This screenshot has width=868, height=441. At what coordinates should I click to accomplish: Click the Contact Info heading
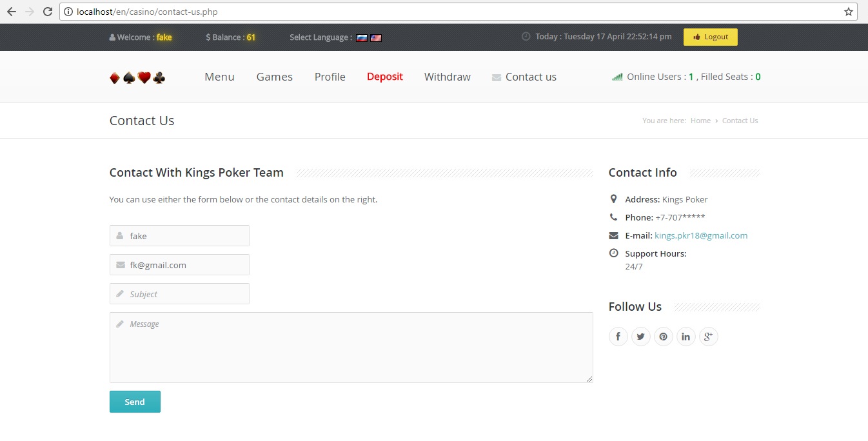click(643, 173)
